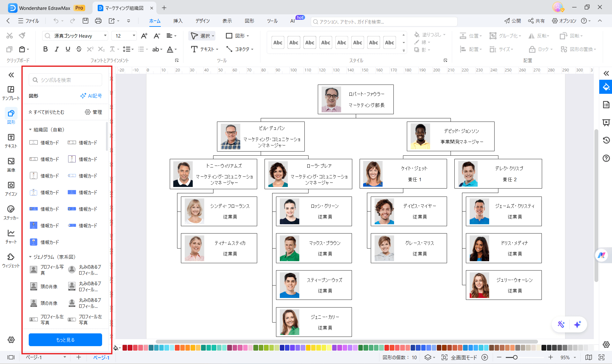The height and width of the screenshot is (364, 612).
Task: Open the ステッカー panel
Action: coord(11,212)
